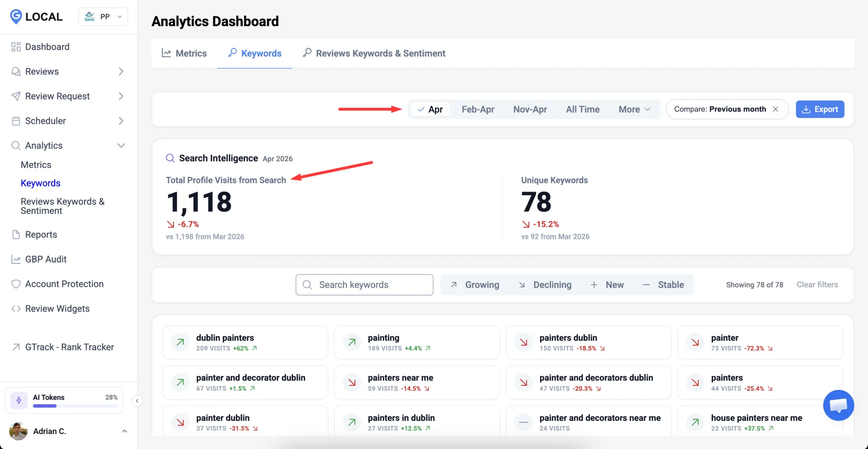
Task: Click the Showing 78 of 78 text
Action: [x=755, y=285]
